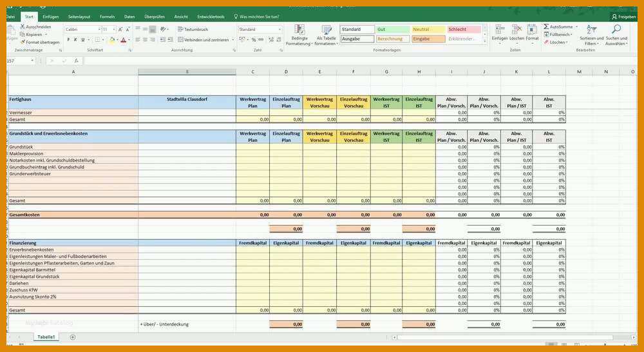Click 'Was möchten Sie tun?' search
This screenshot has width=644, height=352.
pyautogui.click(x=256, y=17)
